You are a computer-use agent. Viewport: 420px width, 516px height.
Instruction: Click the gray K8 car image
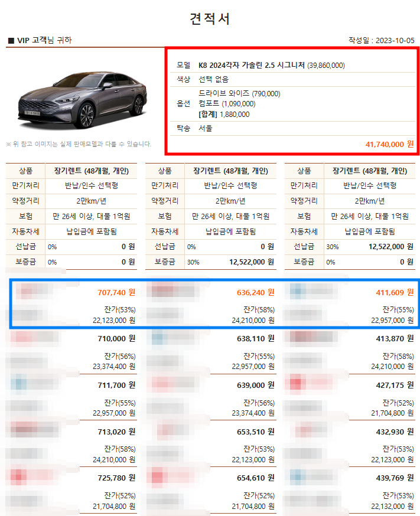(x=82, y=99)
